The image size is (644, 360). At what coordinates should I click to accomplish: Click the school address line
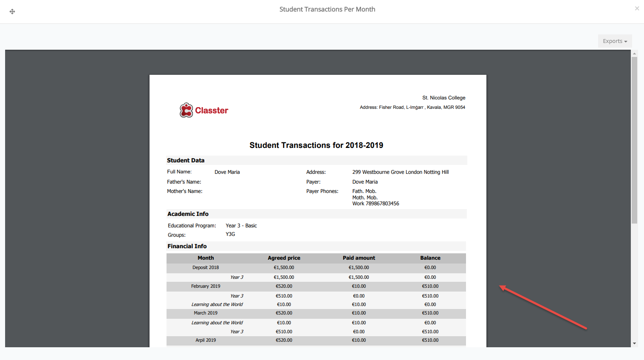[x=412, y=108]
